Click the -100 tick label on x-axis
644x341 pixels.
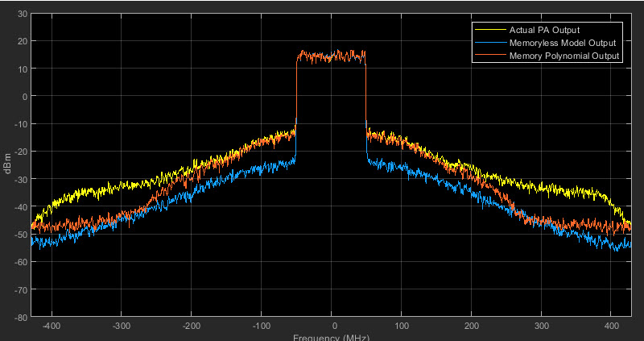tap(262, 327)
